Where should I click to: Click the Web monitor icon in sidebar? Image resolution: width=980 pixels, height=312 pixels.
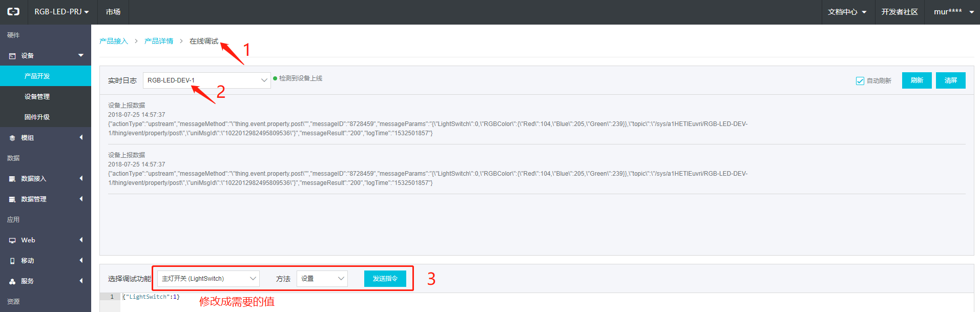click(12, 240)
